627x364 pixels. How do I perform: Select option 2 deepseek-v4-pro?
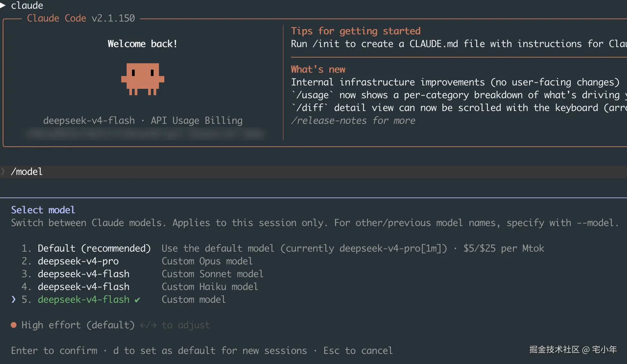pyautogui.click(x=137, y=261)
